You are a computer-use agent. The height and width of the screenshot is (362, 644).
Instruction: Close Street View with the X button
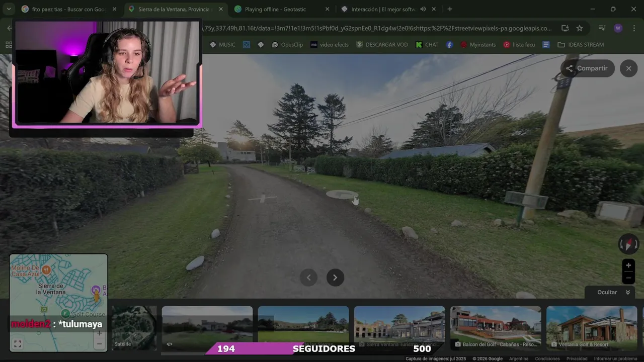coord(628,68)
